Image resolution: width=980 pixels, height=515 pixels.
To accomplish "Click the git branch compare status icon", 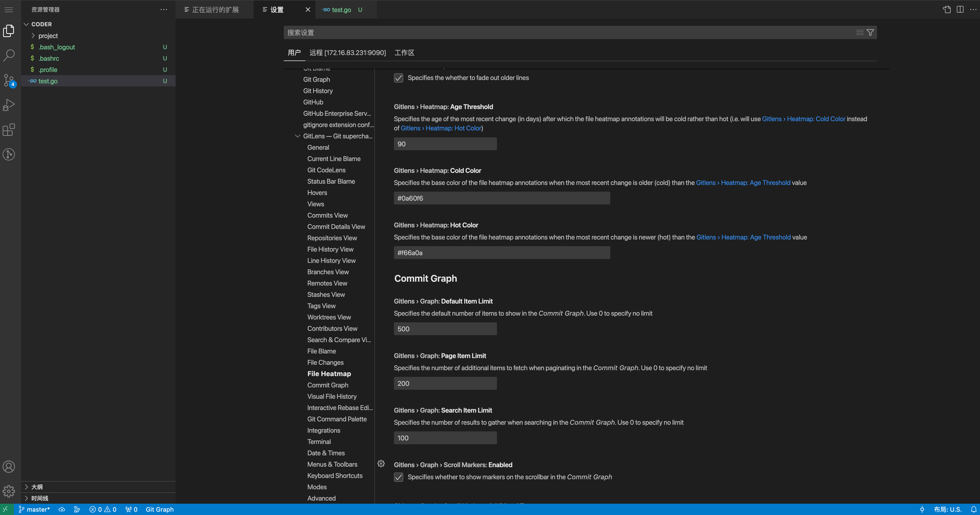I will pos(77,509).
